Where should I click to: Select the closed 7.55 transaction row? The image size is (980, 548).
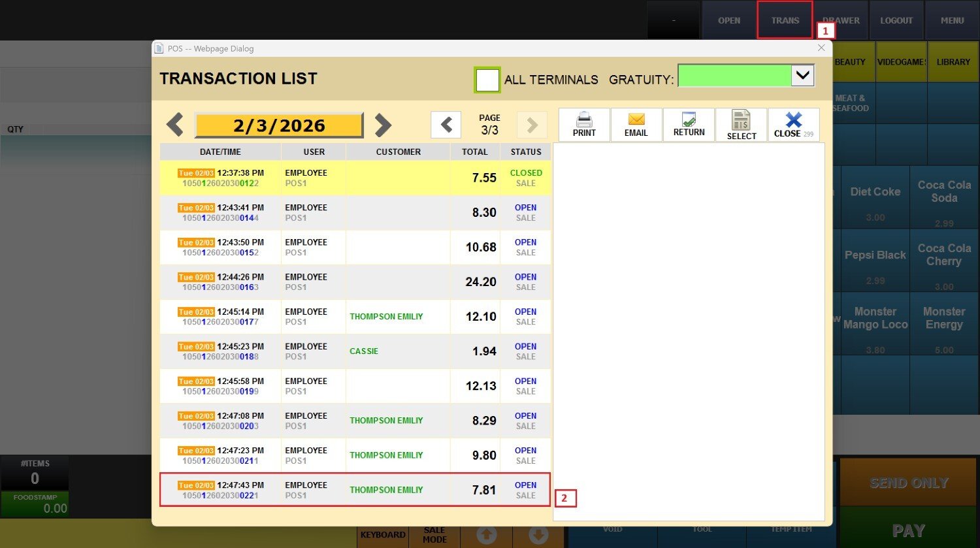[355, 178]
